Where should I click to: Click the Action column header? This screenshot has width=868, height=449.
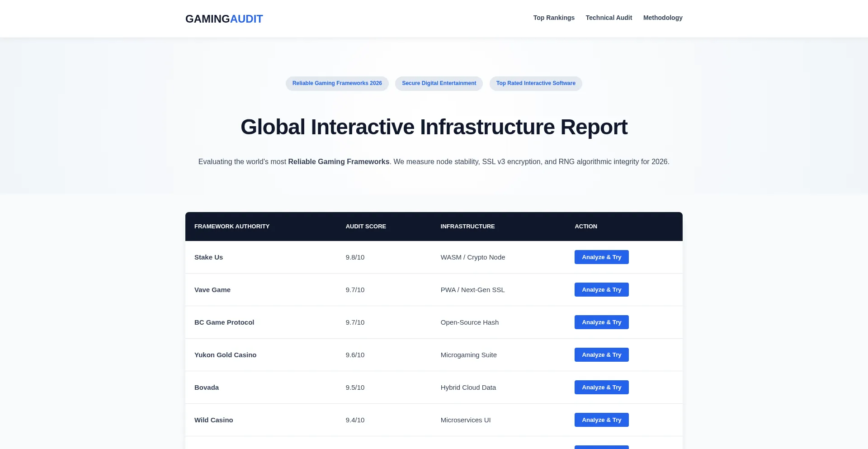click(x=586, y=227)
